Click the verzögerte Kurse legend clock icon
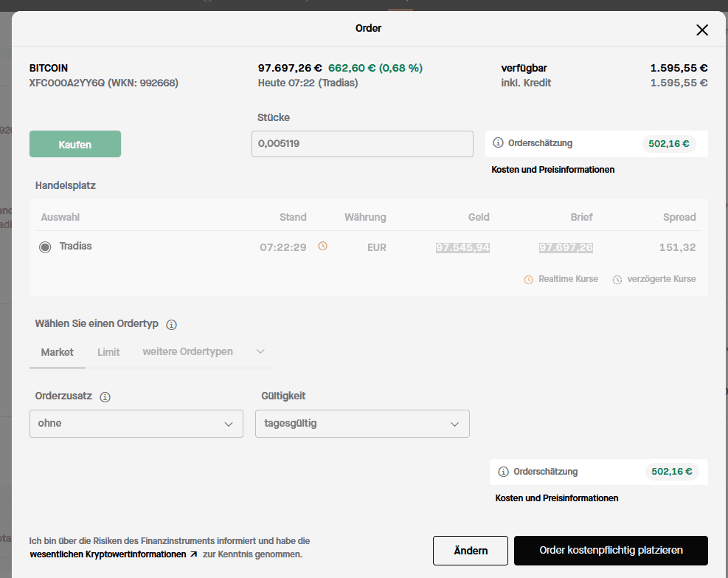This screenshot has height=578, width=728. coord(617,280)
